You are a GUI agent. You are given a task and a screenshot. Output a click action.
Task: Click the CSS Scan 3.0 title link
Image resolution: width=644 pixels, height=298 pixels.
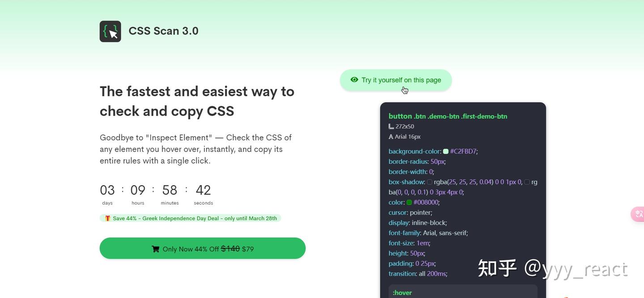163,30
